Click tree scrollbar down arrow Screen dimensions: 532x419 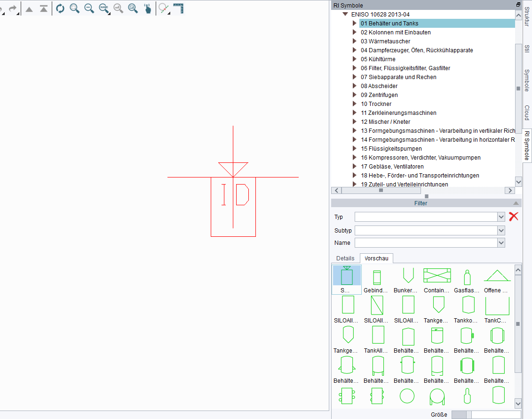coord(518,182)
